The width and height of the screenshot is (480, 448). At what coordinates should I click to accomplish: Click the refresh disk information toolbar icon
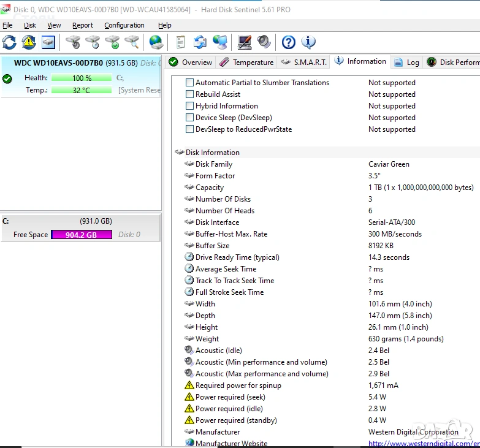pyautogui.click(x=9, y=42)
